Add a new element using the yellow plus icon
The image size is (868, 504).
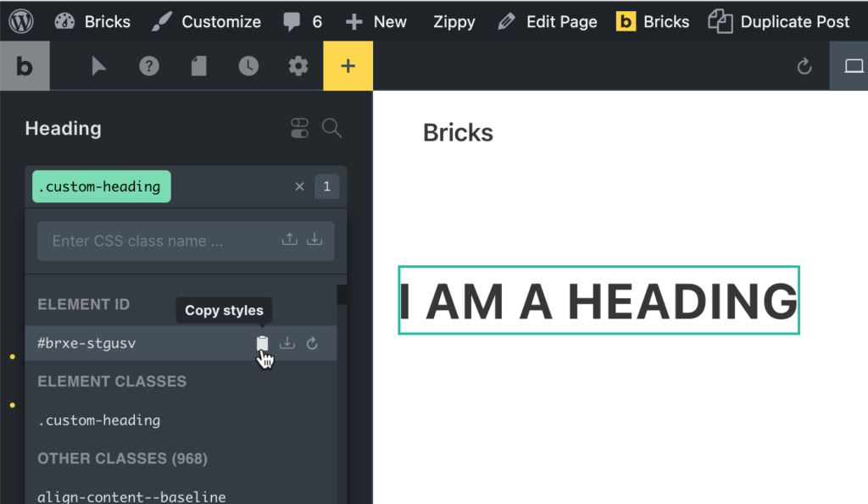pyautogui.click(x=348, y=65)
